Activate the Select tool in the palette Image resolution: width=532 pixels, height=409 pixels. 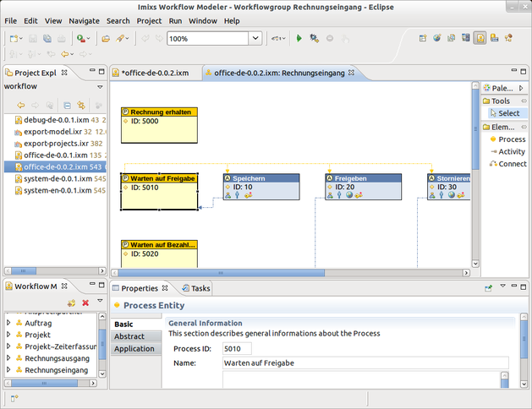507,113
